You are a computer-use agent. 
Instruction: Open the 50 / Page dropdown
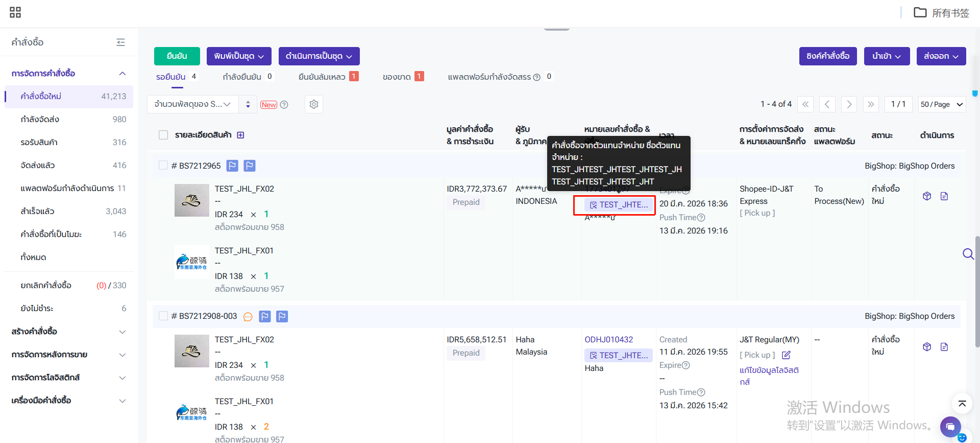942,104
